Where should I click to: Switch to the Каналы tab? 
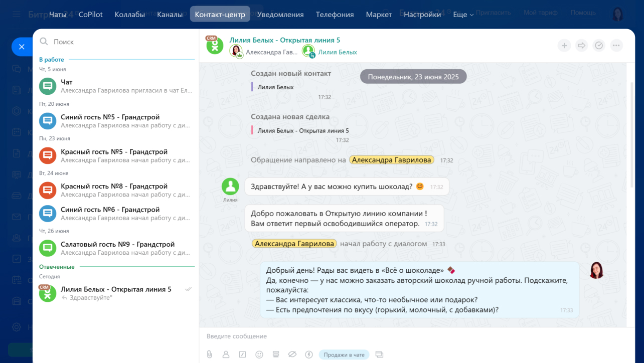[170, 15]
